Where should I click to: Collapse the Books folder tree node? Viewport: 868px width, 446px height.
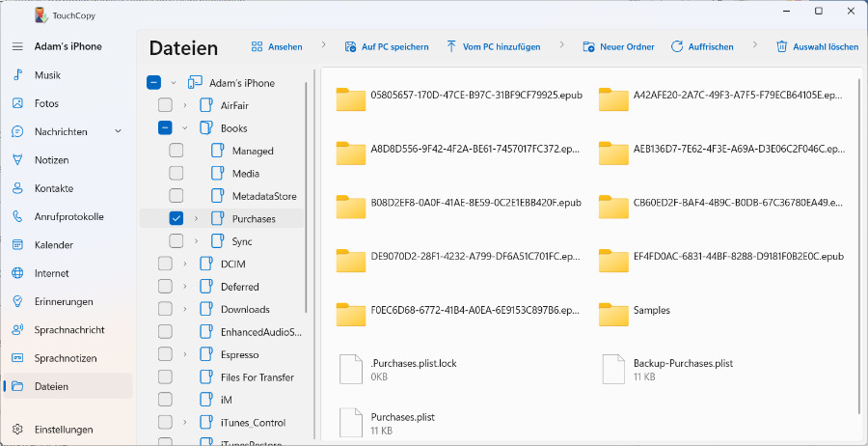click(x=184, y=128)
